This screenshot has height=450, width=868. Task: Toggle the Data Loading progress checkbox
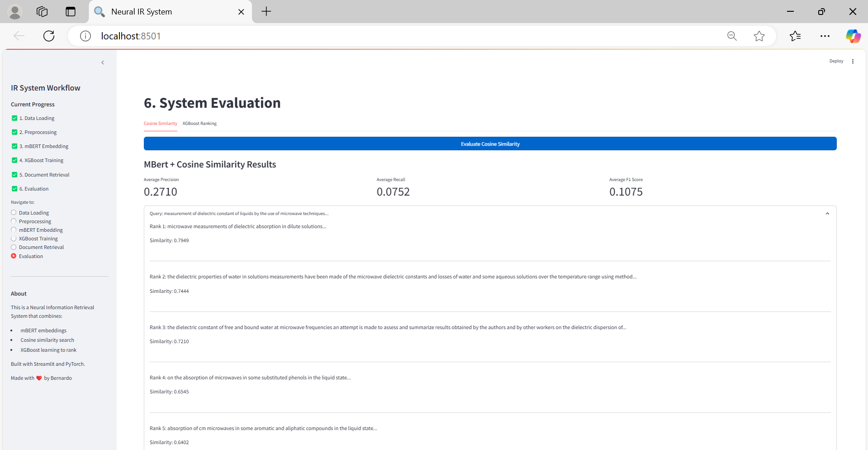click(14, 118)
